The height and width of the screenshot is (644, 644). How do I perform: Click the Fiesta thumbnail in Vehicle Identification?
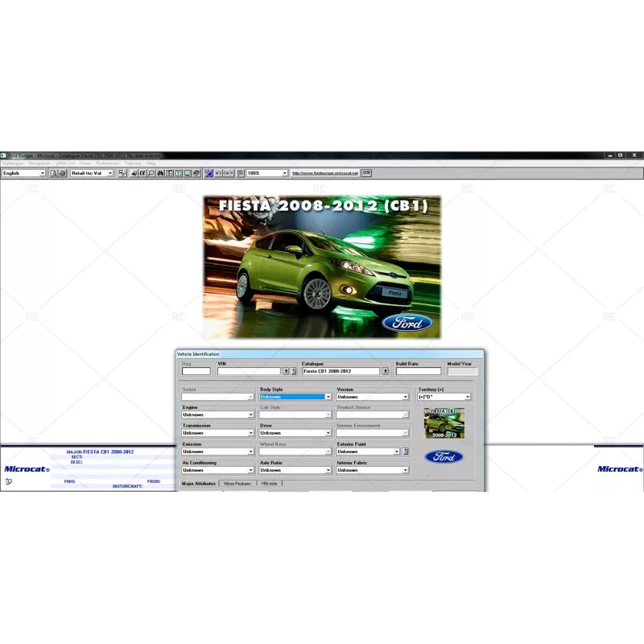click(444, 423)
